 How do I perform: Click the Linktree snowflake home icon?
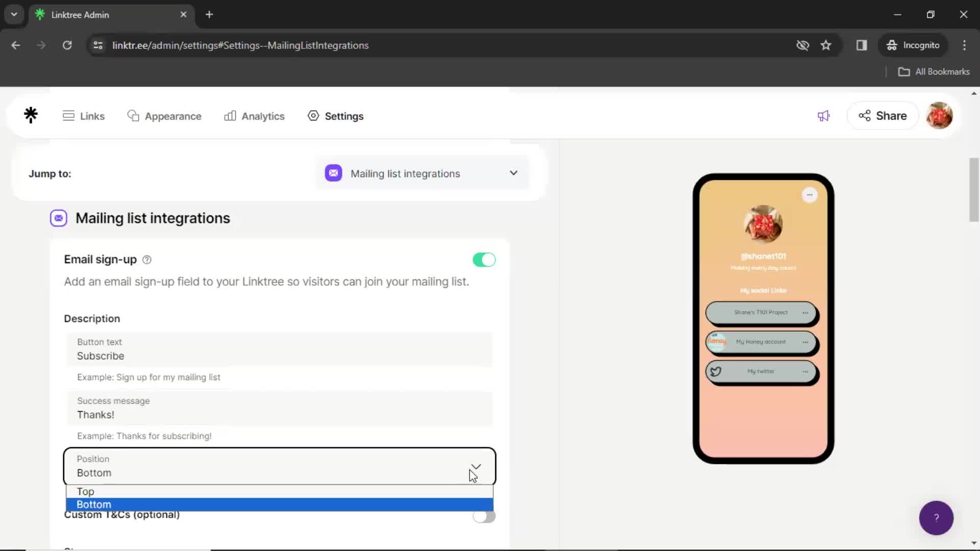click(30, 116)
